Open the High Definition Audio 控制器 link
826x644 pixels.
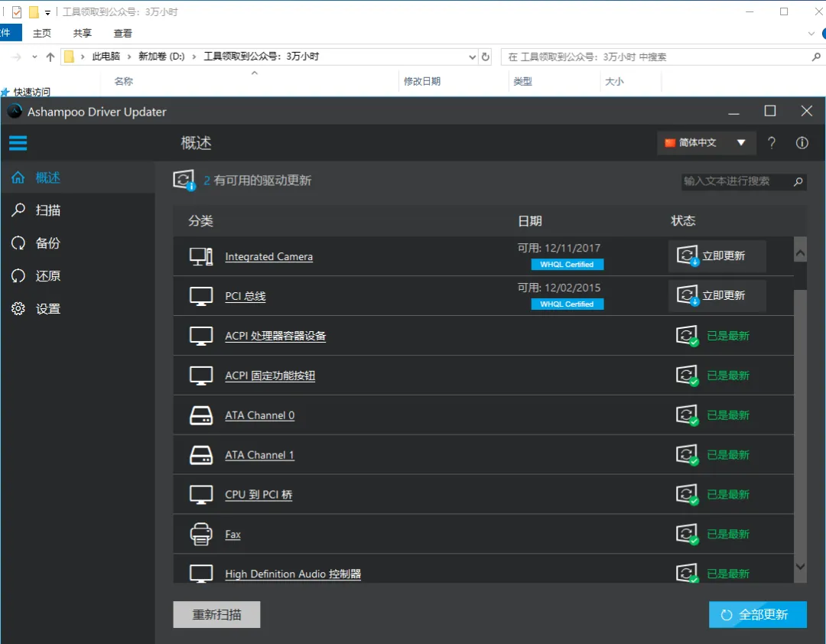[x=293, y=574]
